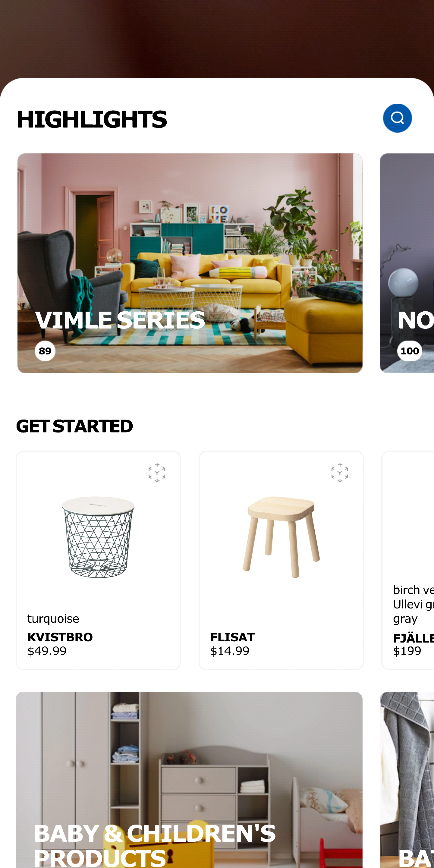Click the 89 items badge on VIMLE

click(45, 351)
